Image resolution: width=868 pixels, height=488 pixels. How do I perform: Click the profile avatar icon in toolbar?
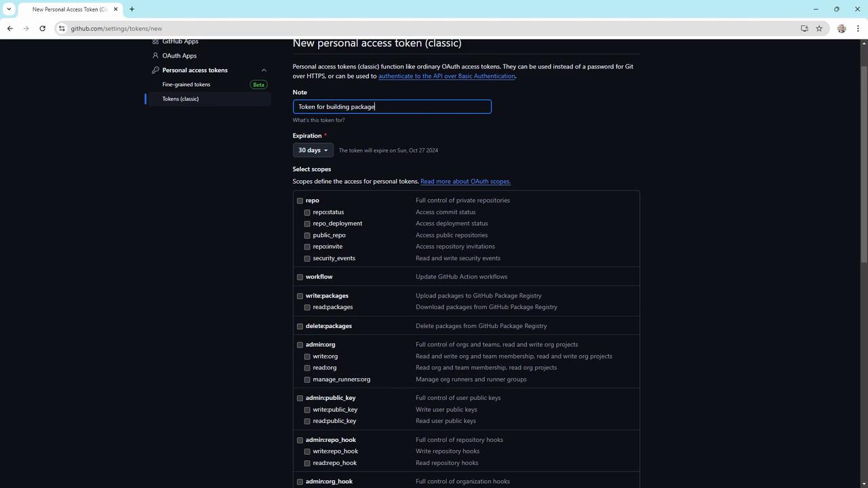842,28
